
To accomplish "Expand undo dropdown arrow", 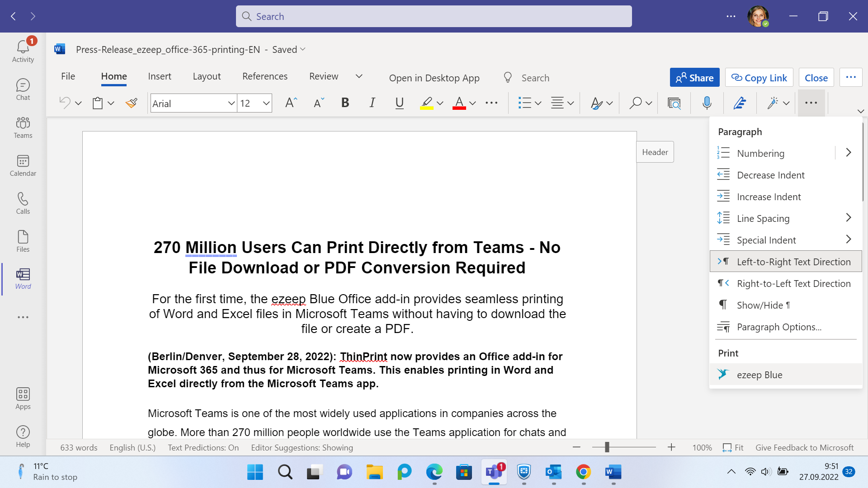I will point(78,103).
